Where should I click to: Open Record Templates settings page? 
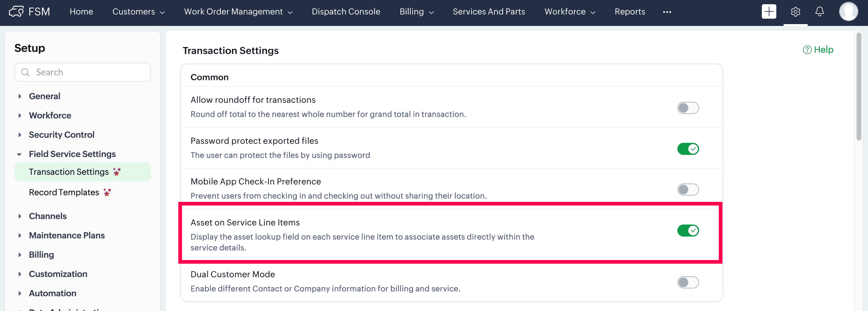(x=64, y=192)
